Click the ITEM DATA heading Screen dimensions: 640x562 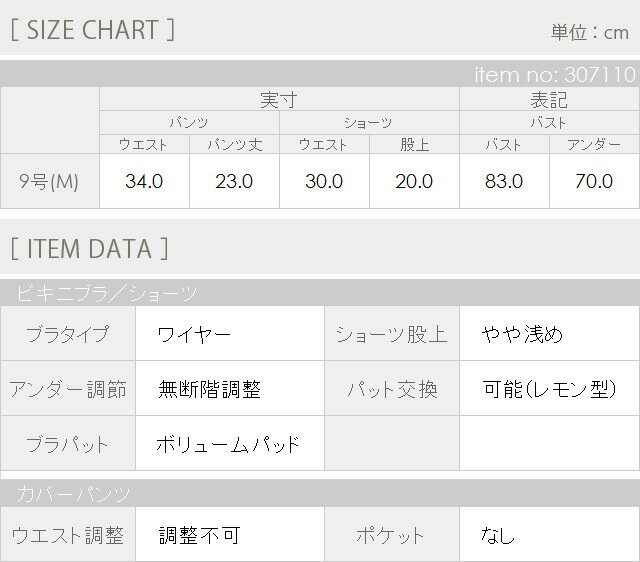click(x=89, y=248)
